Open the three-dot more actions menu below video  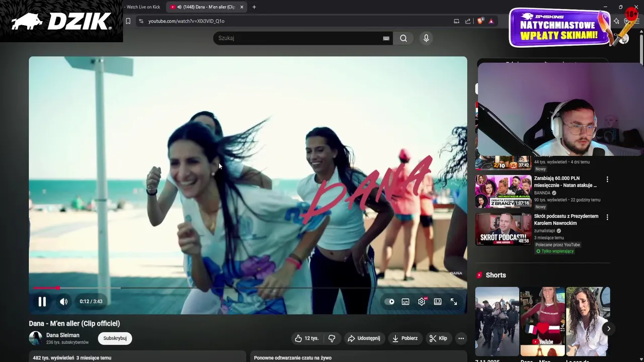[461, 338]
